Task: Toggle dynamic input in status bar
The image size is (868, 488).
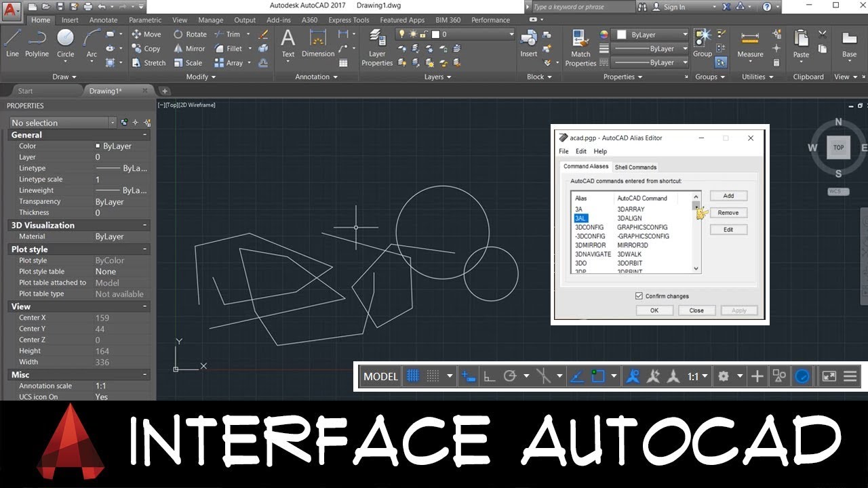Action: 468,376
